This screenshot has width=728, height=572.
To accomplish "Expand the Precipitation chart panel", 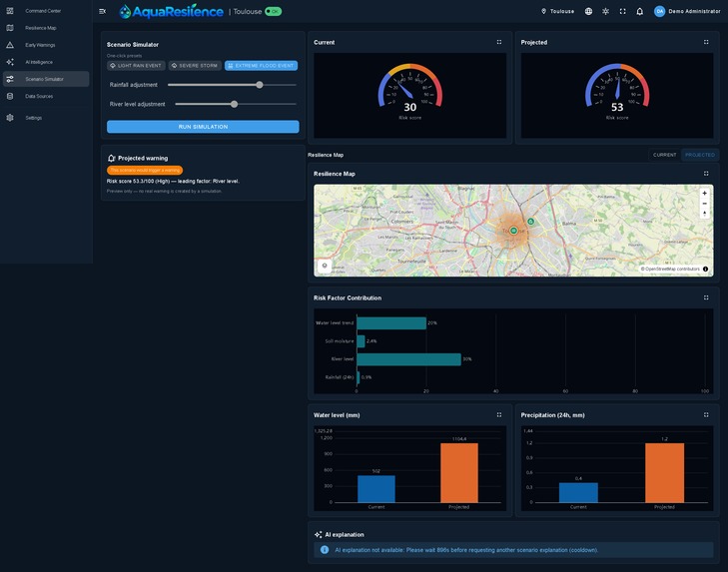I will [x=706, y=414].
